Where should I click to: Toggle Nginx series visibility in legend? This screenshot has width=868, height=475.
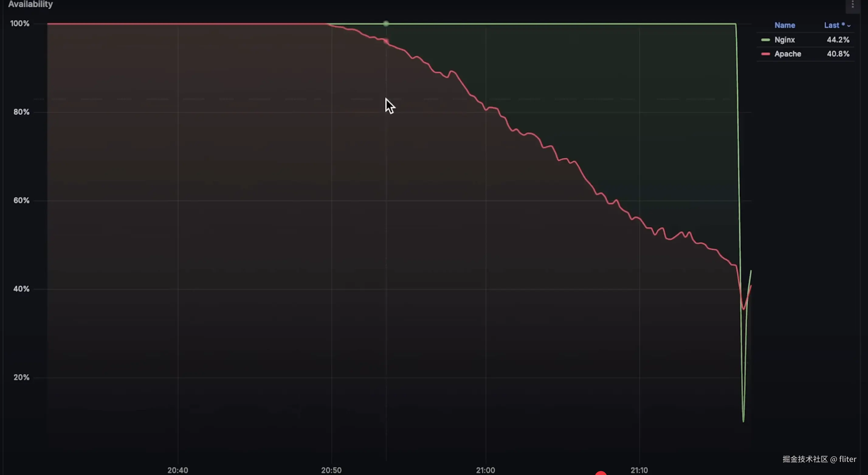[x=784, y=40]
